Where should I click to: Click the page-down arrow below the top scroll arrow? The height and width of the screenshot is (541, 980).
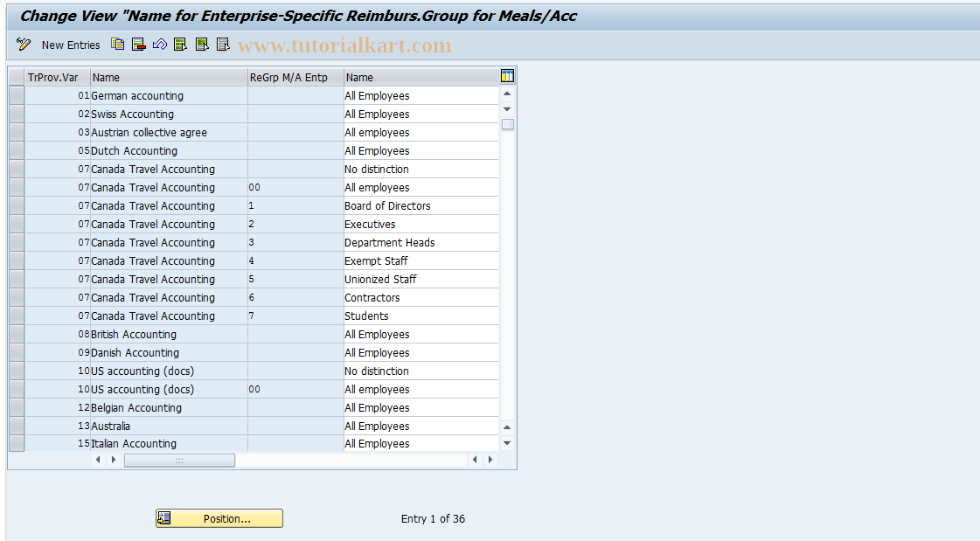508,109
